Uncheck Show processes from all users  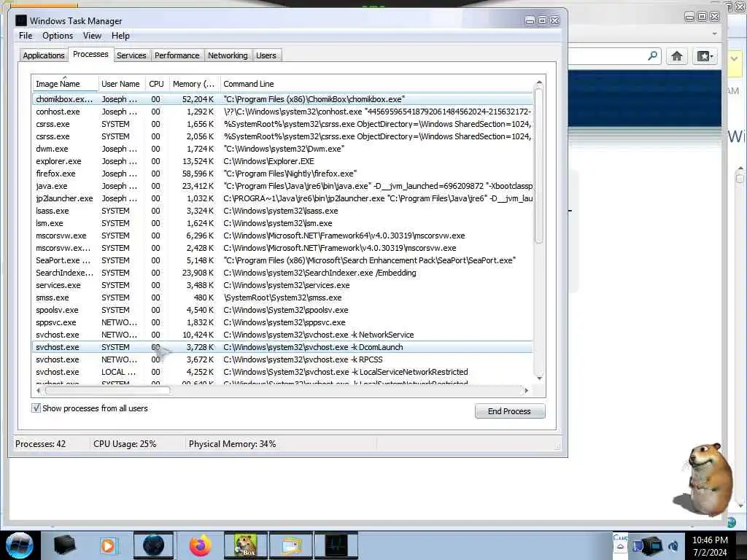click(36, 408)
